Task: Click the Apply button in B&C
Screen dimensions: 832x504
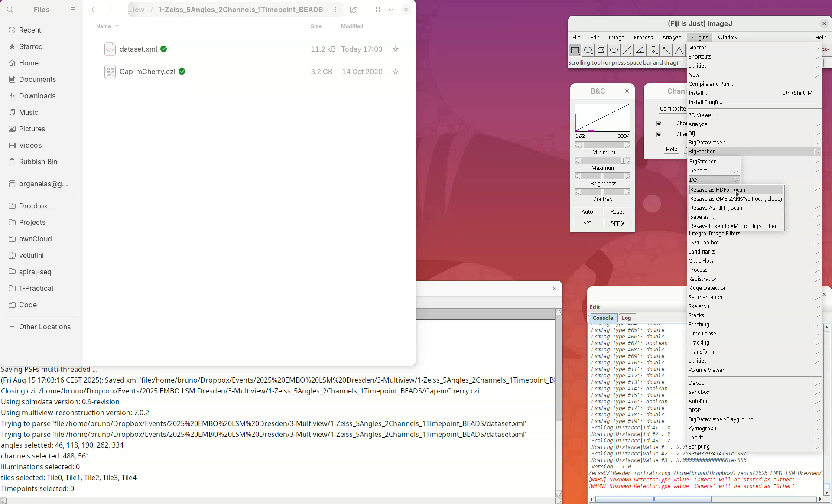Action: [x=617, y=223]
